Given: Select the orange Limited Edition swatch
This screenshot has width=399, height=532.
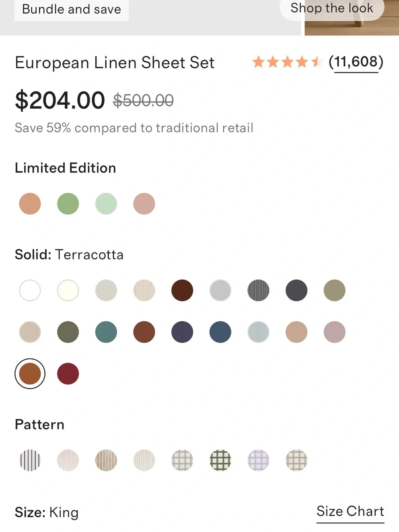Looking at the screenshot, I should coord(30,204).
